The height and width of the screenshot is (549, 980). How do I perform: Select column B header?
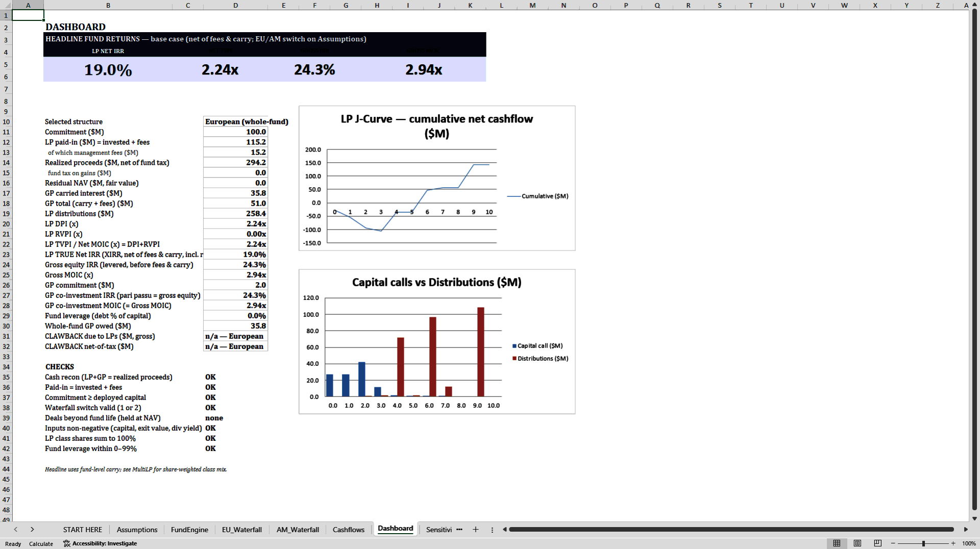(x=108, y=5)
